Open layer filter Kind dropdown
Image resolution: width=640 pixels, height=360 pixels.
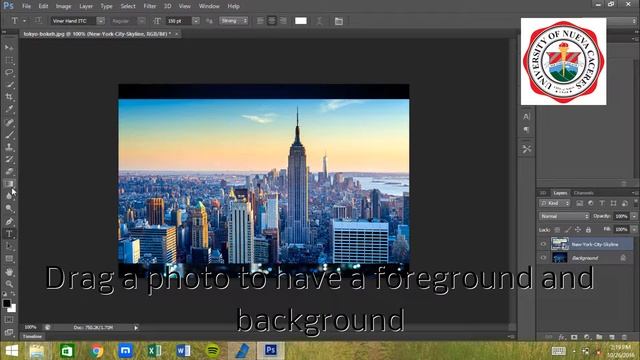555,203
